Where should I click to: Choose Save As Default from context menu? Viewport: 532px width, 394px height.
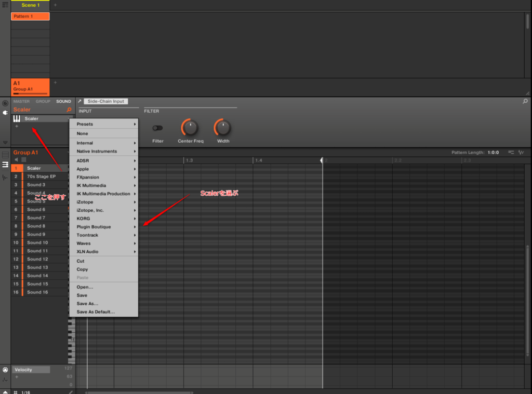96,312
